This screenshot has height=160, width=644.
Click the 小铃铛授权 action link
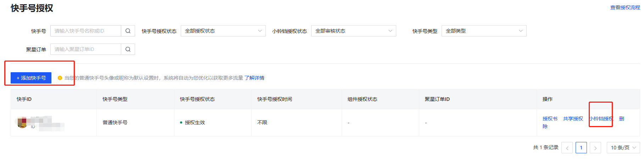pyautogui.click(x=601, y=119)
